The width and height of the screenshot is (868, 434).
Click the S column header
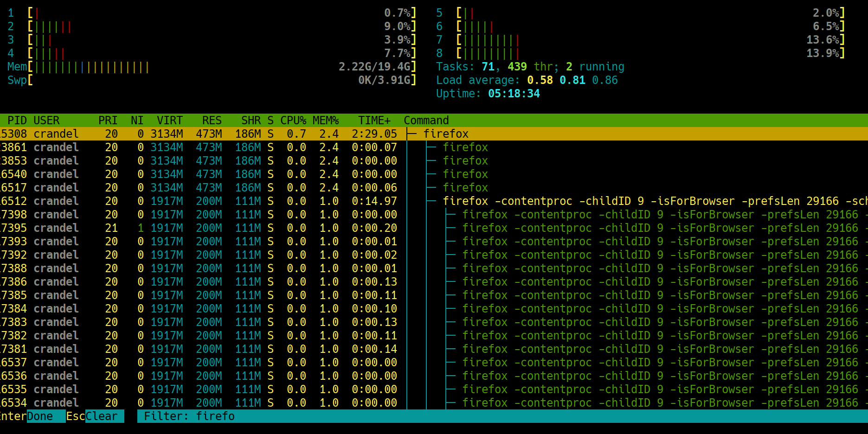[270, 121]
